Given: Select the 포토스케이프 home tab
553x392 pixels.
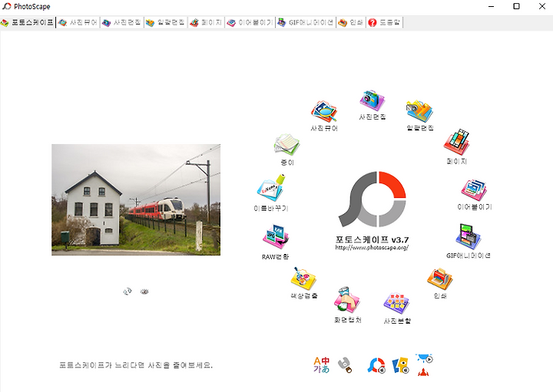Looking at the screenshot, I should pyautogui.click(x=28, y=22).
